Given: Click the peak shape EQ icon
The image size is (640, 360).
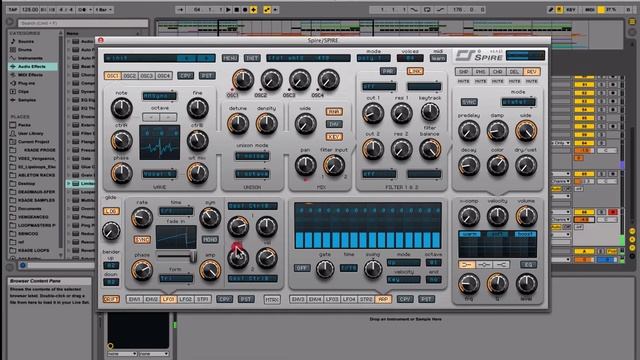Looking at the screenshot, I should 484,265.
